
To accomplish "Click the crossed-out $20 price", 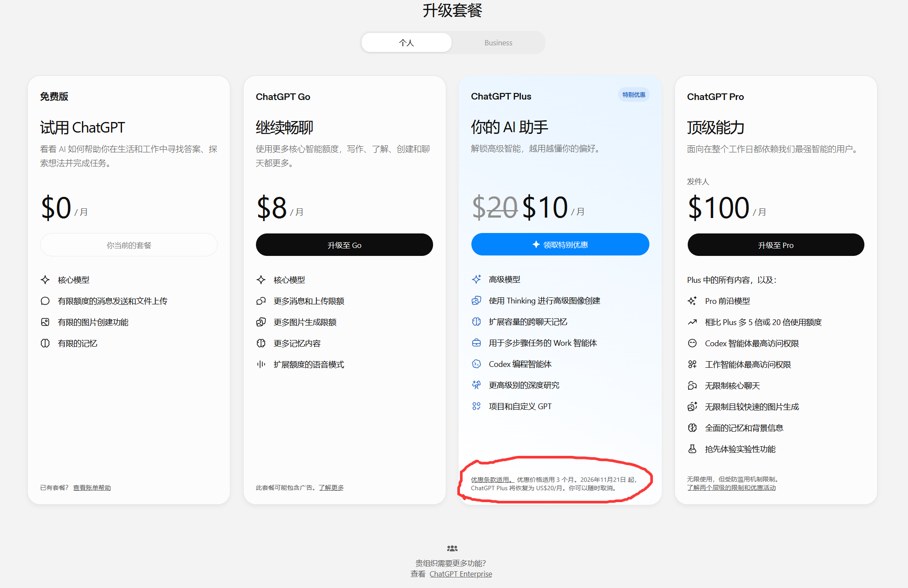I will point(495,207).
